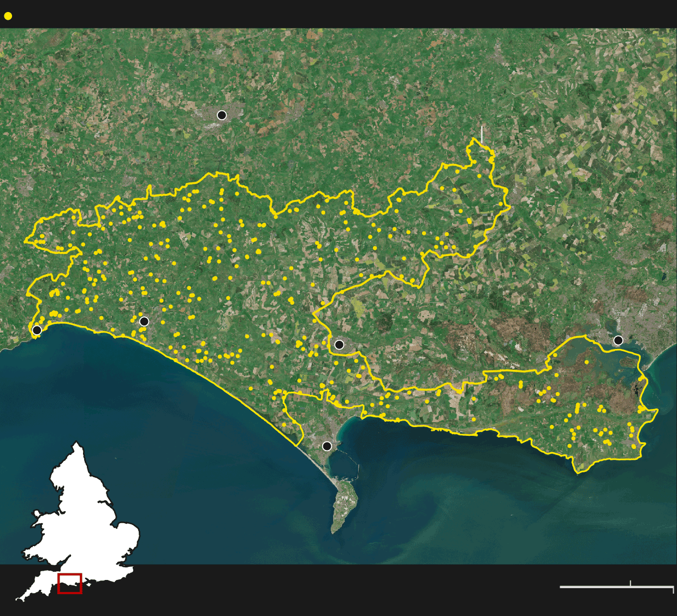
Task: Click the yellow legend dot in header
Action: (x=8, y=16)
